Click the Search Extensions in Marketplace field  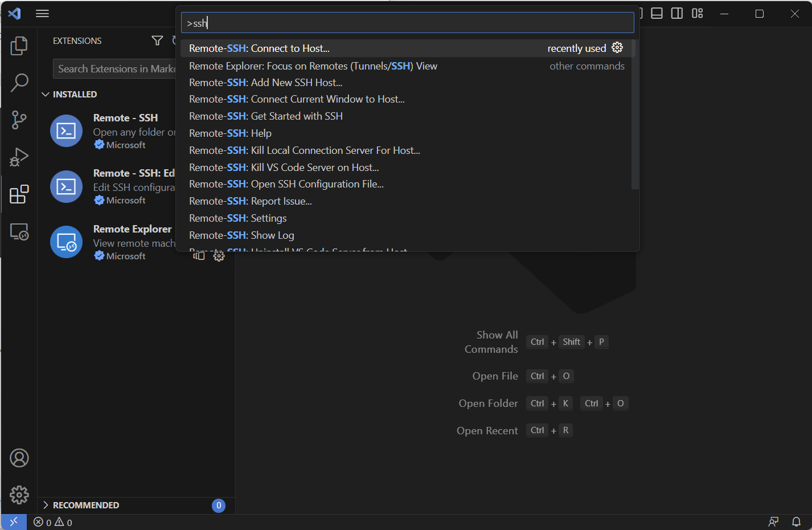114,69
